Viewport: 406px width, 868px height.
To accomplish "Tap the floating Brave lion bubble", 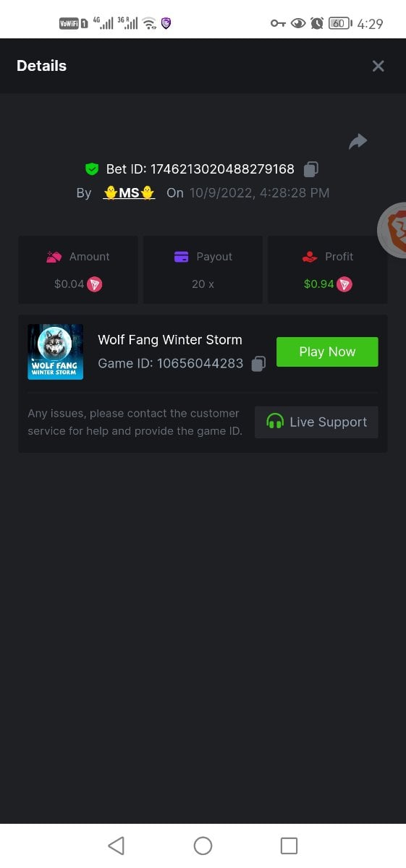I will click(393, 229).
